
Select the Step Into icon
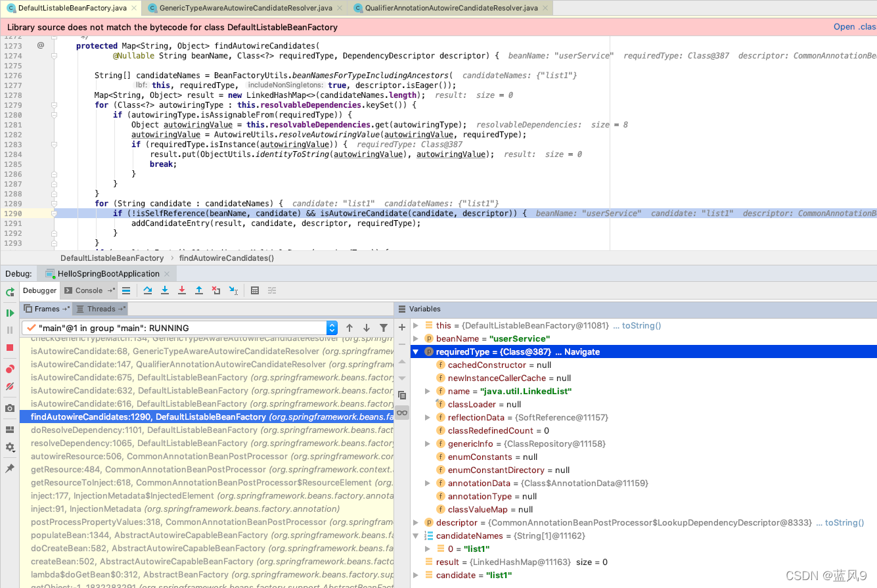[165, 290]
